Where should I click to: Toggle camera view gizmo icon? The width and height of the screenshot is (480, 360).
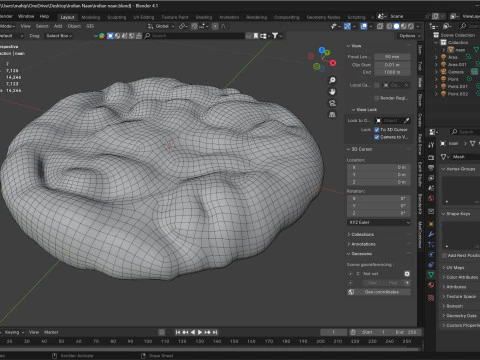click(x=332, y=103)
